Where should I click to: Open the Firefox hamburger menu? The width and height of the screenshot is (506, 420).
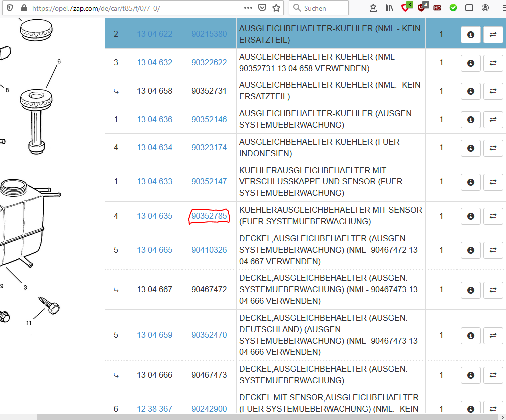(501, 8)
